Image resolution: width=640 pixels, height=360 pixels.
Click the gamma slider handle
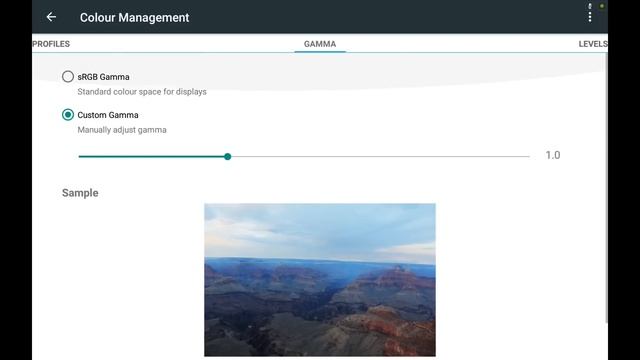[228, 156]
